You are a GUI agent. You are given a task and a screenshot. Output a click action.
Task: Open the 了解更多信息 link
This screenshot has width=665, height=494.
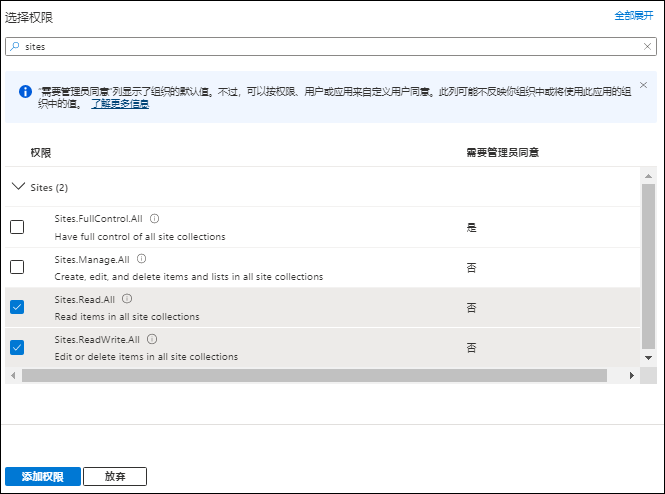120,104
